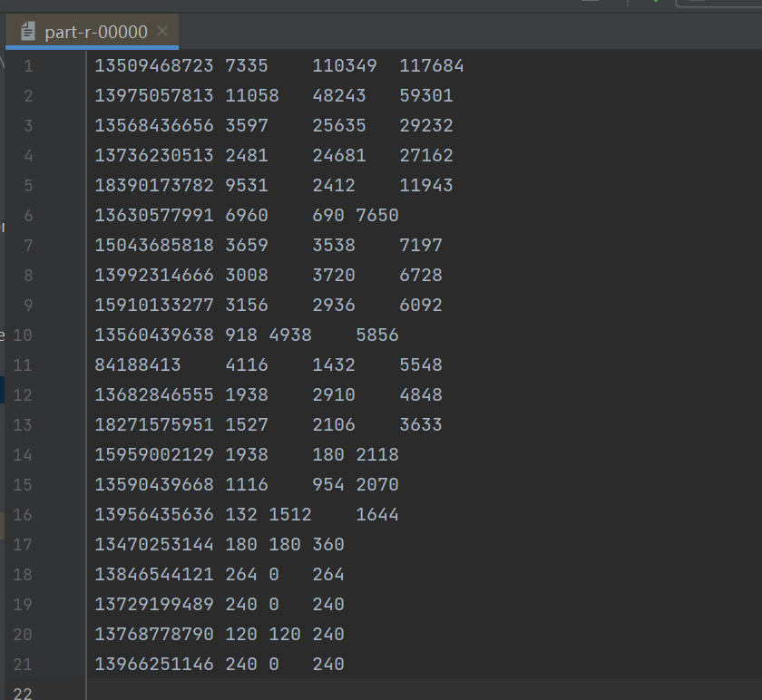Viewport: 762px width, 700px height.
Task: Click phone number 13992314666
Action: click(x=153, y=276)
